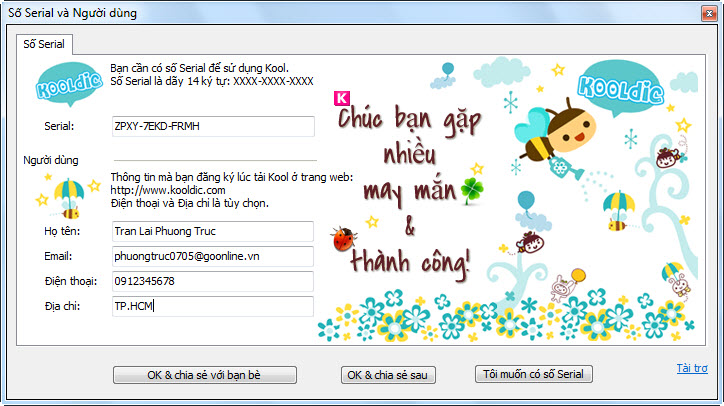The image size is (724, 406).
Task: Click Tôi muốn có số Serial button
Action: pyautogui.click(x=536, y=374)
